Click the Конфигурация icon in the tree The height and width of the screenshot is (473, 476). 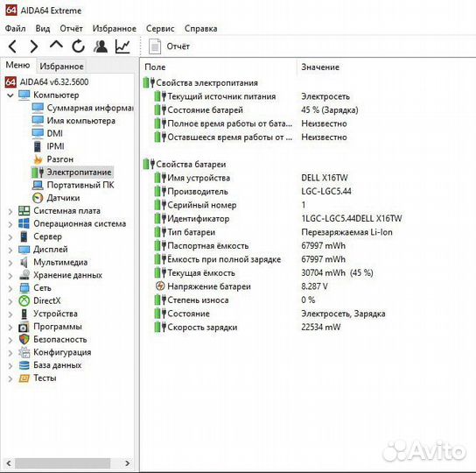pyautogui.click(x=24, y=352)
